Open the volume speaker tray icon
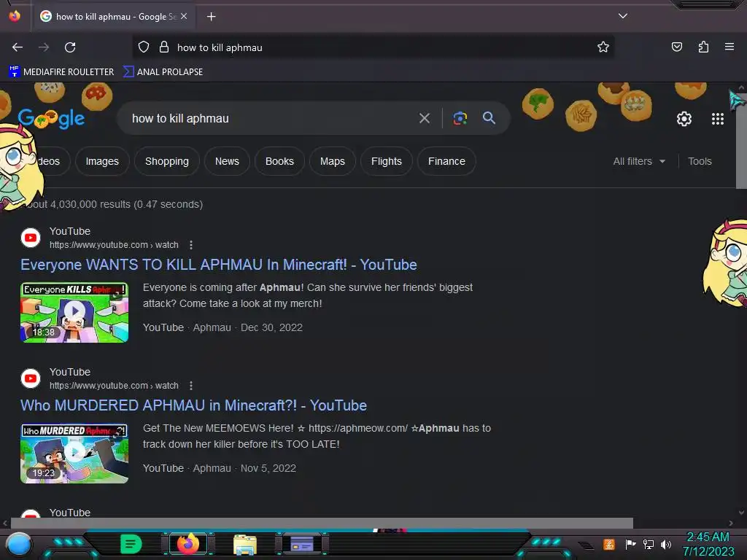The image size is (747, 560). (666, 544)
